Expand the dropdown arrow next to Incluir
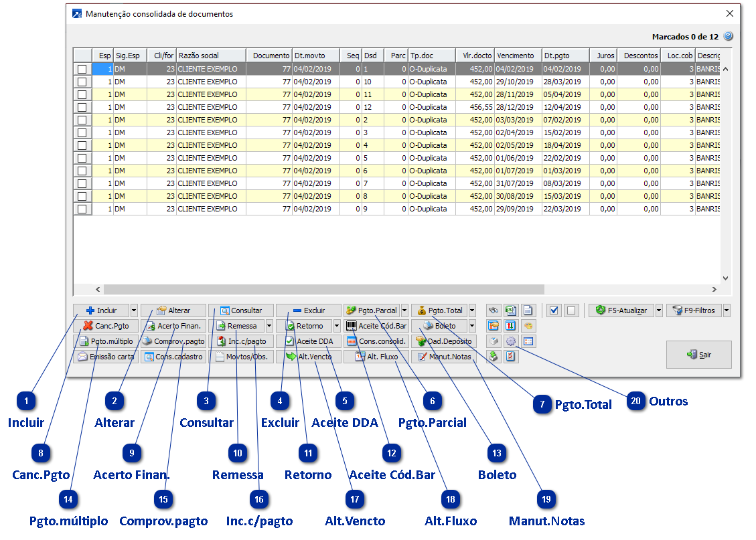The image size is (756, 540). coord(134,310)
